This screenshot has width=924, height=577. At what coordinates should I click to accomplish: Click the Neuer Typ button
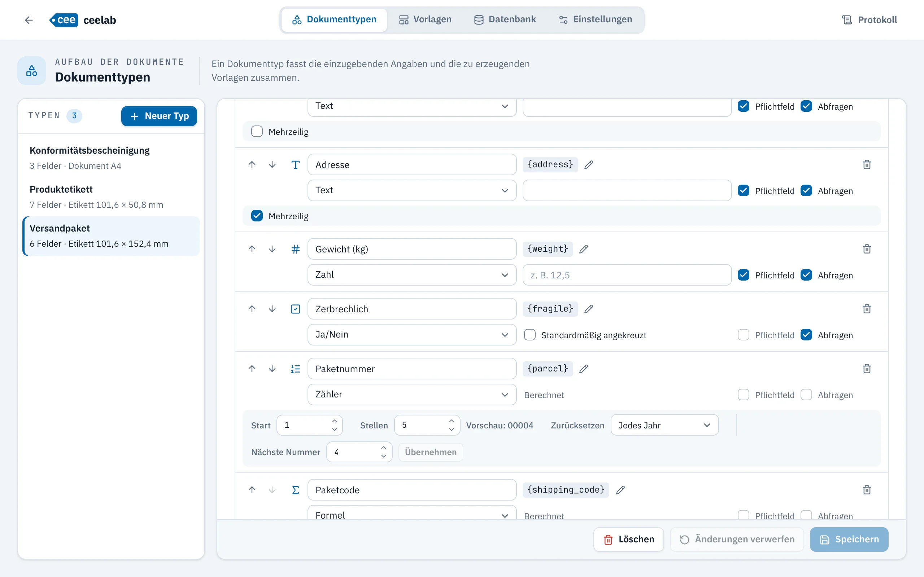tap(159, 116)
